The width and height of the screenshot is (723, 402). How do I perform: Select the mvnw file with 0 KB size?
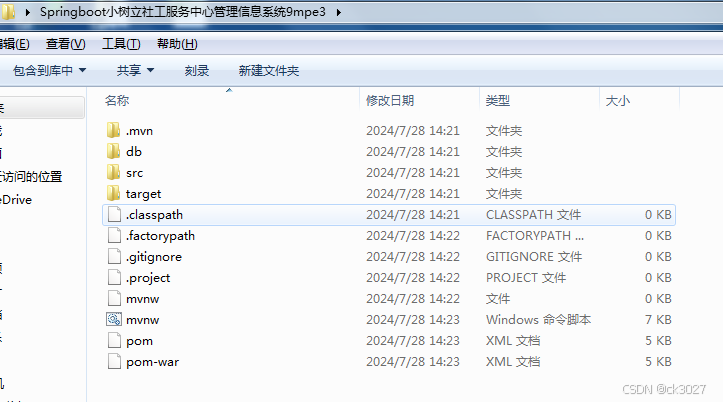pos(142,299)
